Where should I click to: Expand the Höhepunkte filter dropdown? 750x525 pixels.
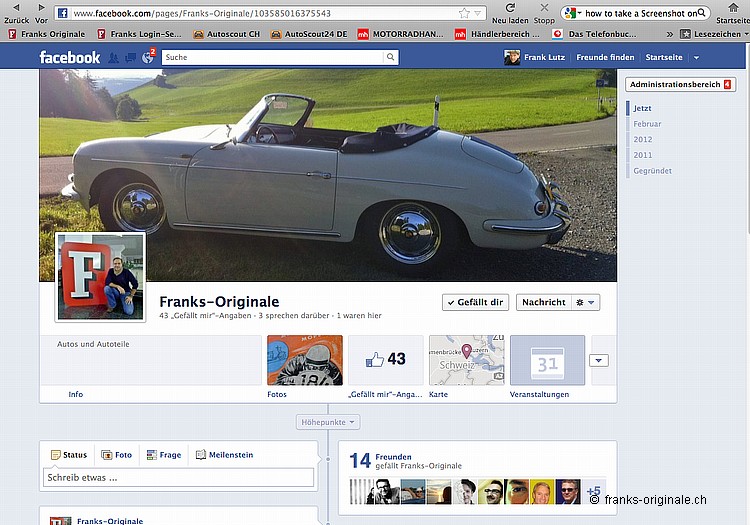pos(328,423)
